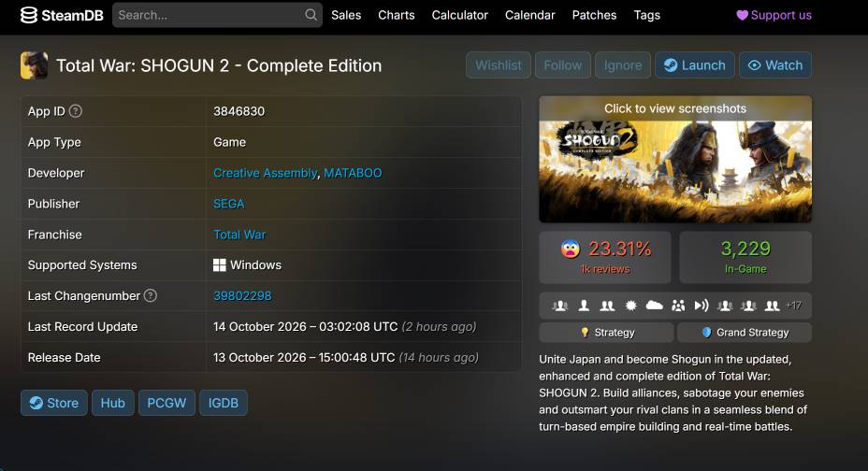Image resolution: width=868 pixels, height=471 pixels.
Task: Click the search magnifier icon
Action: [x=311, y=15]
